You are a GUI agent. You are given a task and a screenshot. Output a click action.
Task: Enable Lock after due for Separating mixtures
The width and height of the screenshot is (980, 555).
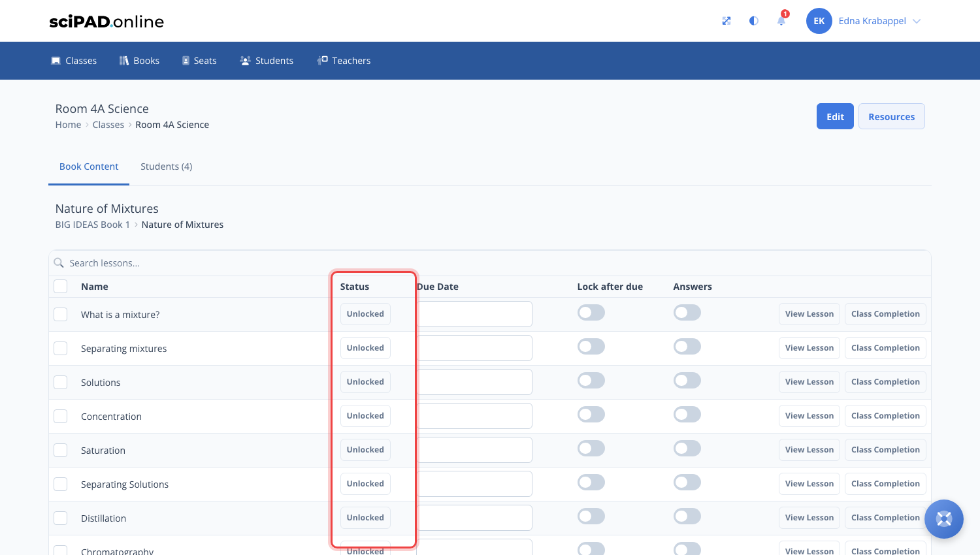click(591, 347)
